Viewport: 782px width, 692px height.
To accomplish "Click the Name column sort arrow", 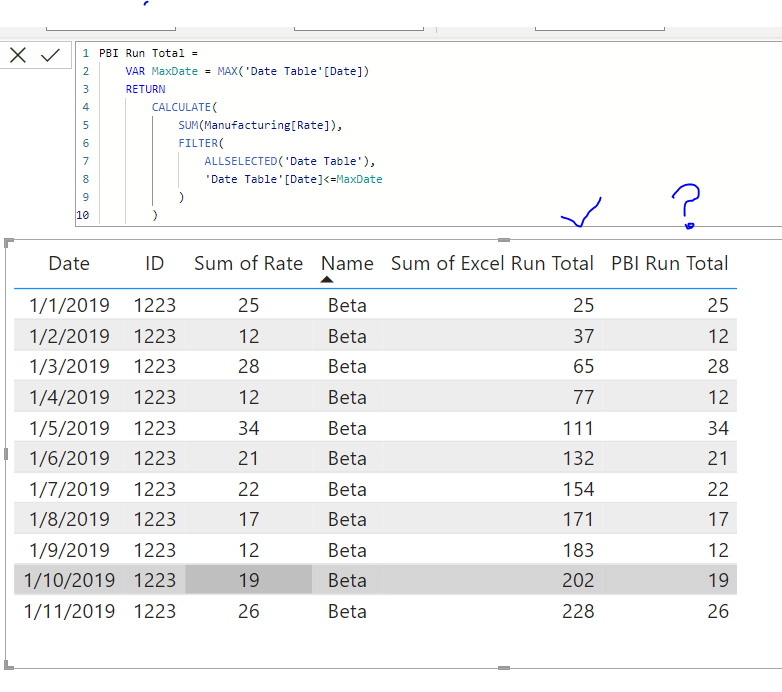I will (x=327, y=280).
